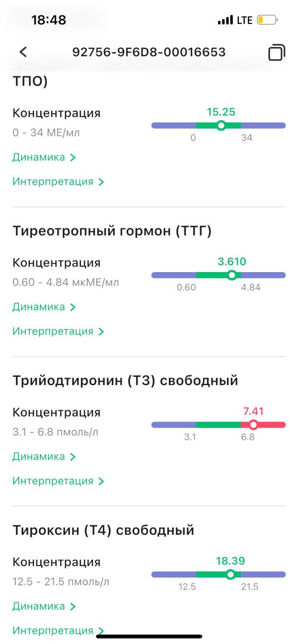This screenshot has width=298, height=644.
Task: Open Динамика for Тироксин (Т4) свободный
Action: (44, 606)
